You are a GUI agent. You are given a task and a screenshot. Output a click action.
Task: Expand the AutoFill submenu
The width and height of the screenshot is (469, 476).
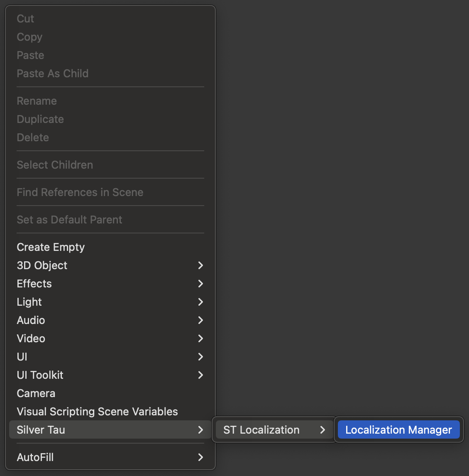click(x=35, y=457)
